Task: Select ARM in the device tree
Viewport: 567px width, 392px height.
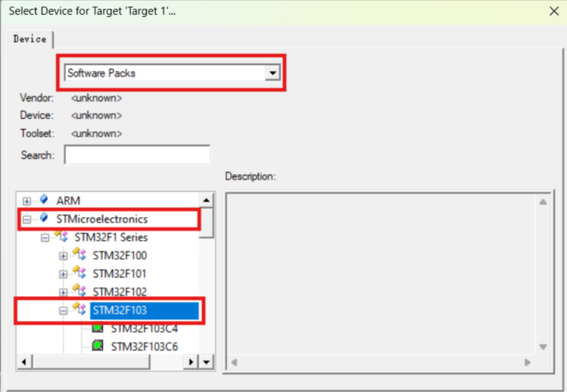Action: point(69,201)
